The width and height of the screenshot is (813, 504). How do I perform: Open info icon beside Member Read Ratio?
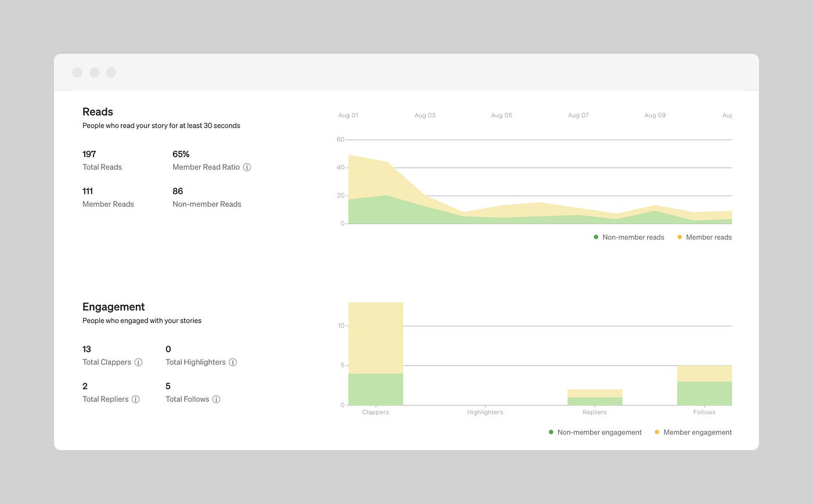[247, 167]
